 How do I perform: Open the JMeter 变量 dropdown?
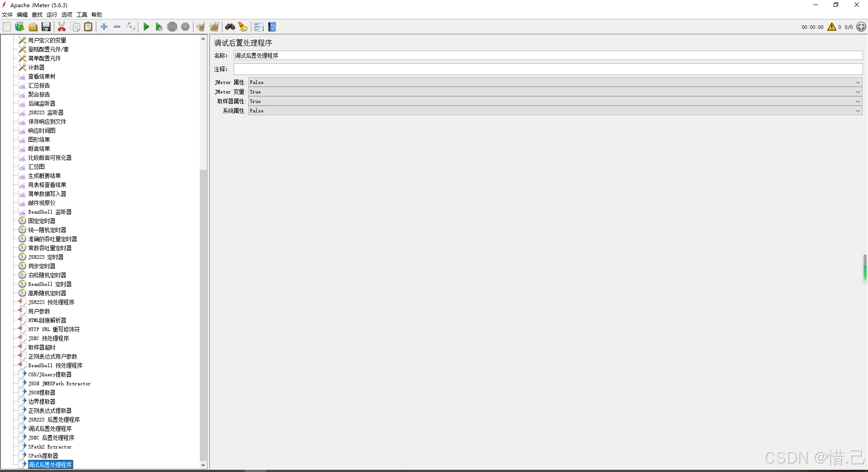pos(555,92)
